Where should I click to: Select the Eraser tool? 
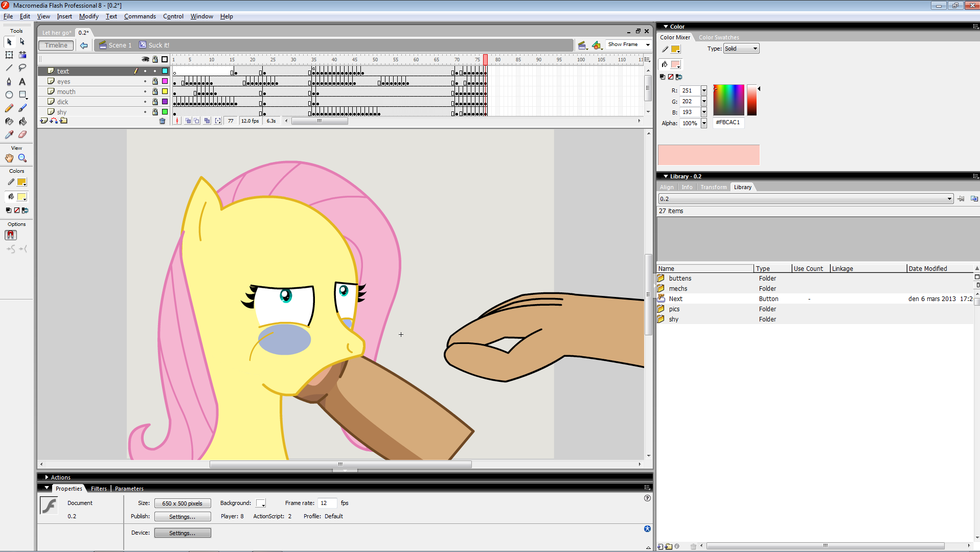coord(22,134)
